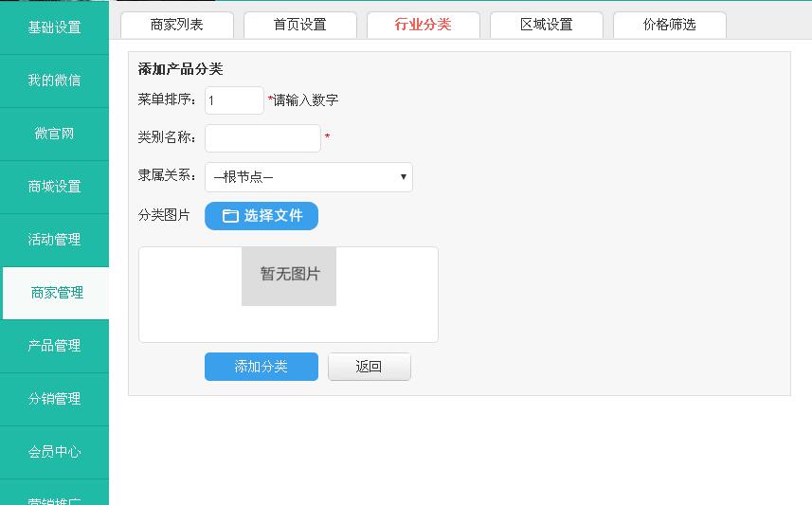812x505 pixels.
Task: Open the 隶属关系 dropdown list
Action: click(x=308, y=177)
